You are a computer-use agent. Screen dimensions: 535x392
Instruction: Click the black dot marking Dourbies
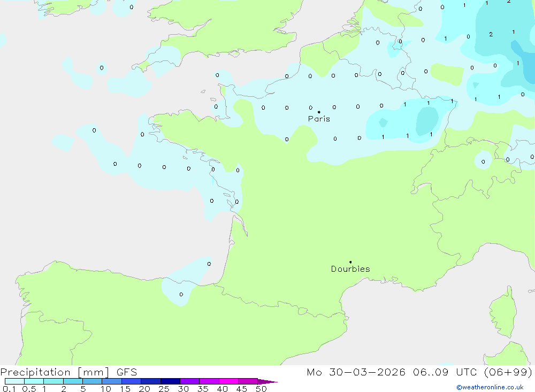[x=350, y=262]
